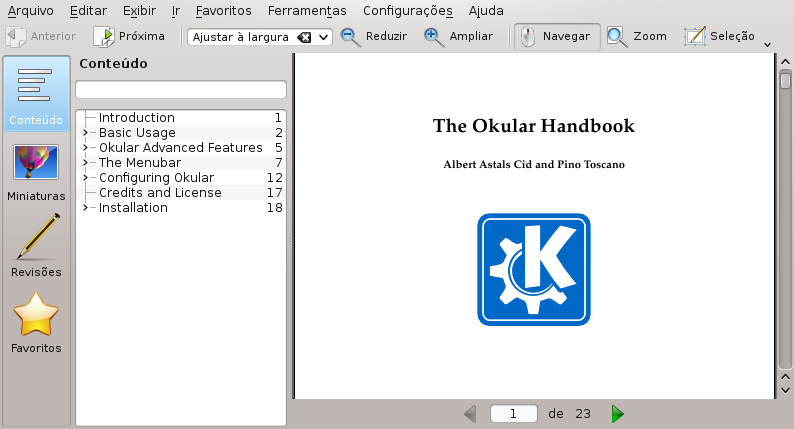794x429 pixels.
Task: Open the Miniaturas sidebar panel
Action: [36, 171]
